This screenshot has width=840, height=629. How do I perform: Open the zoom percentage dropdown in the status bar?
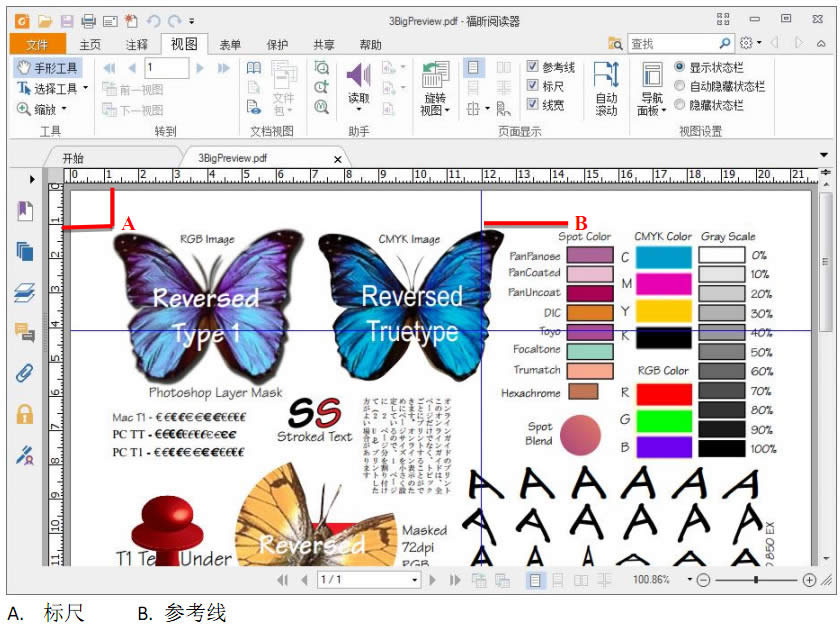click(689, 580)
